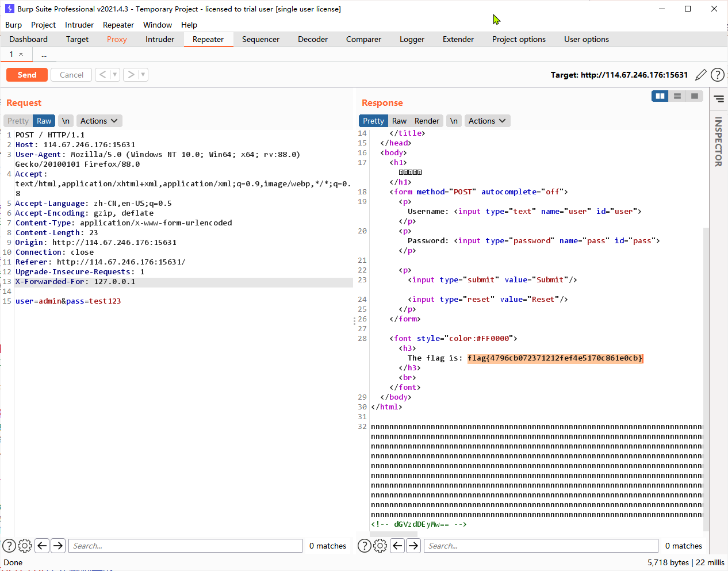The height and width of the screenshot is (571, 728).
Task: Go to next match in response search
Action: (x=413, y=546)
